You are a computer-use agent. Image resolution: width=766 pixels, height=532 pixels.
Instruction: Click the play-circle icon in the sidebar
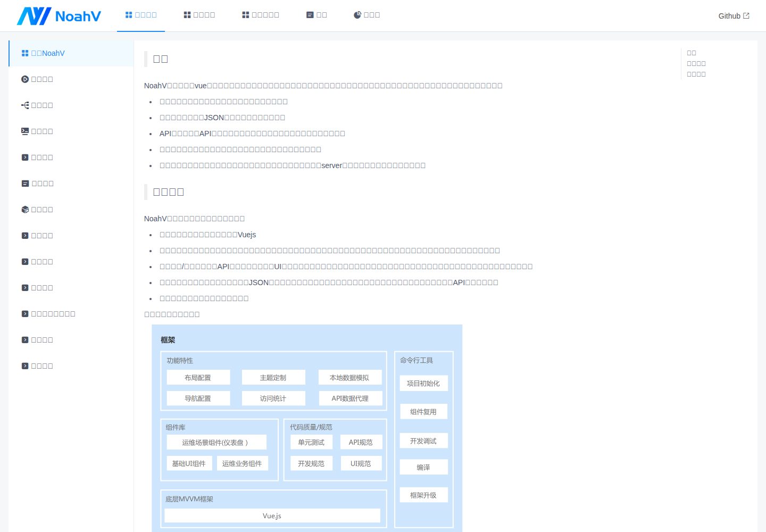pos(25,79)
